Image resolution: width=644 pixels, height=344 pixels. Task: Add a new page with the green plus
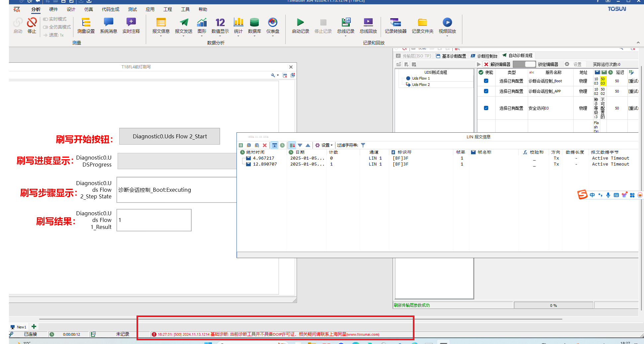pyautogui.click(x=34, y=326)
